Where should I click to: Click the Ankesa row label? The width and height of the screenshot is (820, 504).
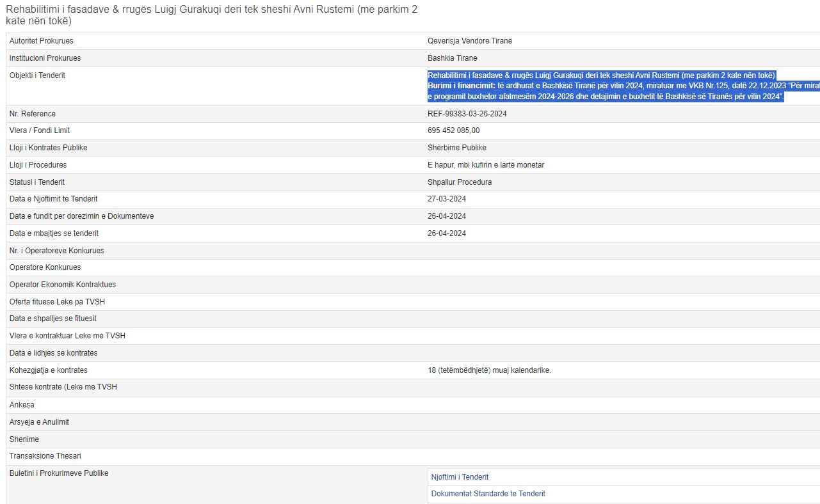tap(22, 405)
